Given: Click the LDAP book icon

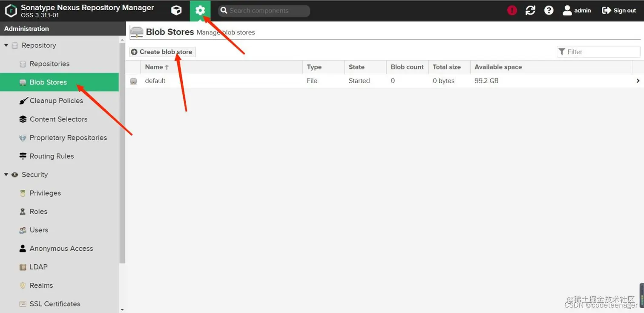Looking at the screenshot, I should point(23,267).
